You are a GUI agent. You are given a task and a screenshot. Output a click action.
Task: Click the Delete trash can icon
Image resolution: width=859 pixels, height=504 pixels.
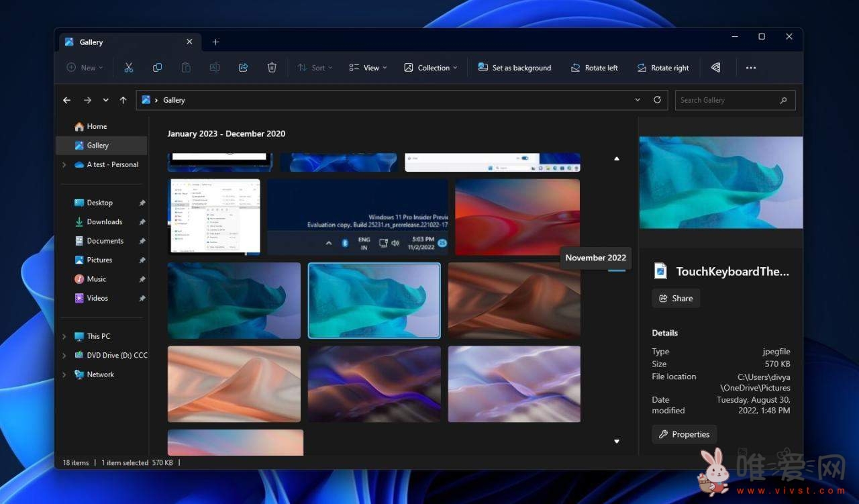click(x=272, y=68)
